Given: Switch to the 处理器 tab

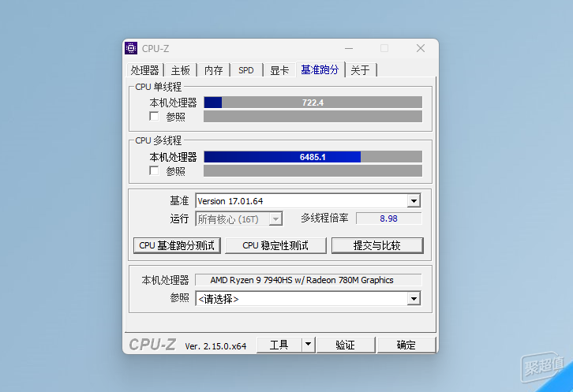Looking at the screenshot, I should click(x=144, y=69).
